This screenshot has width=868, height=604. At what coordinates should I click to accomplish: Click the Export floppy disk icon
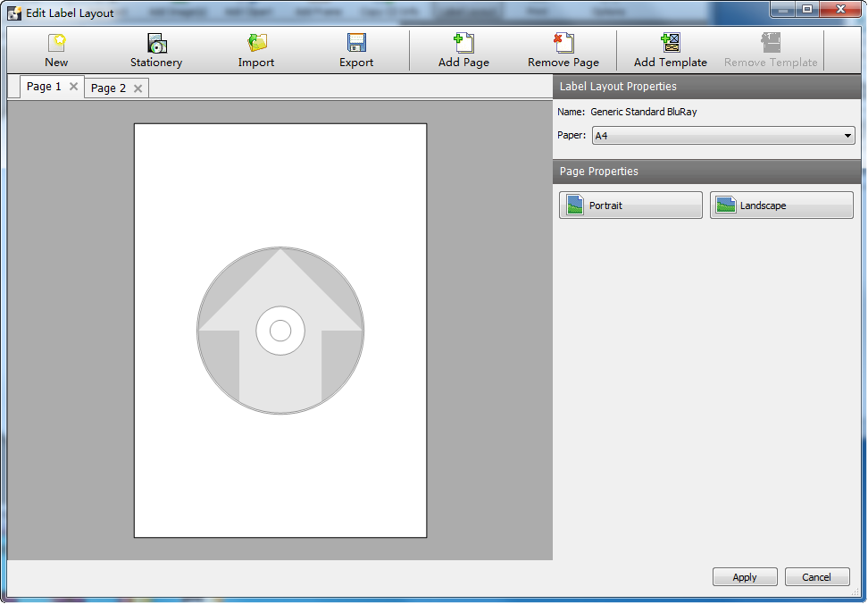coord(356,43)
